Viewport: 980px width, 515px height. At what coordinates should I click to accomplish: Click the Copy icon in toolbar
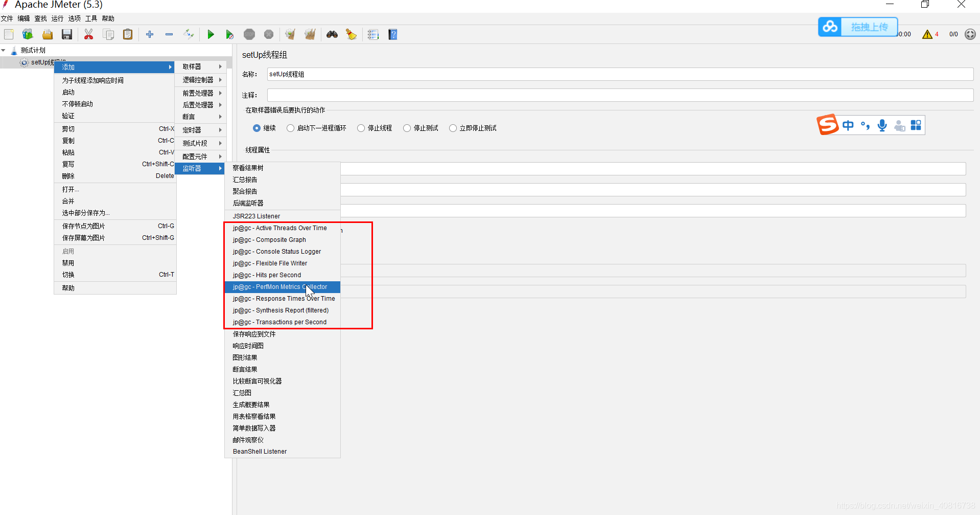pos(108,34)
